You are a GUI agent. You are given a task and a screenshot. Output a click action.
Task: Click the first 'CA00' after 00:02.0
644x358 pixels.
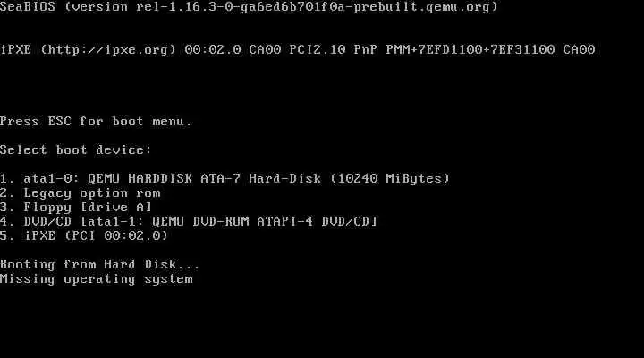coord(265,50)
